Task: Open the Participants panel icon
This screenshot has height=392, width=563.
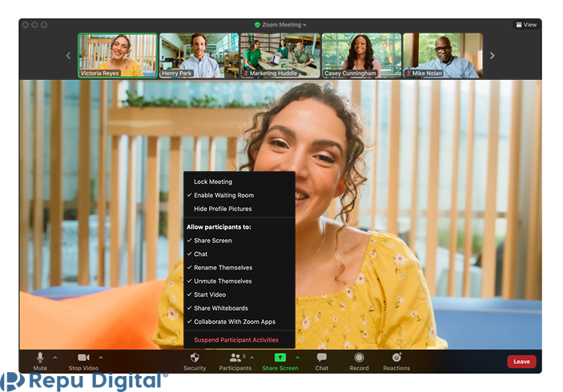Action: coord(235,358)
